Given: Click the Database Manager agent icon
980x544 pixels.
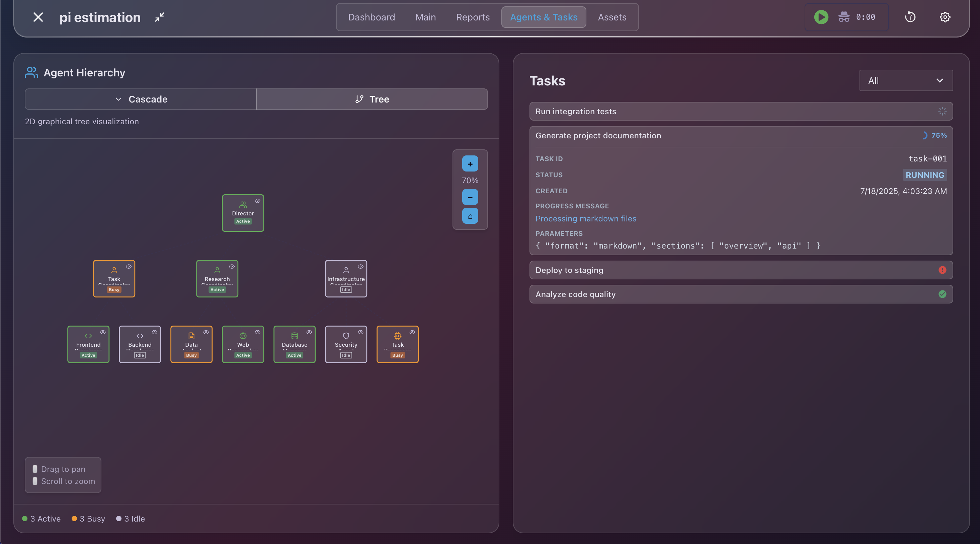Looking at the screenshot, I should tap(294, 336).
